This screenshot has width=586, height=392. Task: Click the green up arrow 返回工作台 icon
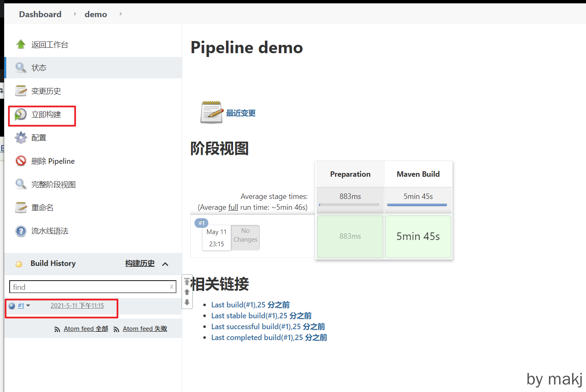[21, 44]
